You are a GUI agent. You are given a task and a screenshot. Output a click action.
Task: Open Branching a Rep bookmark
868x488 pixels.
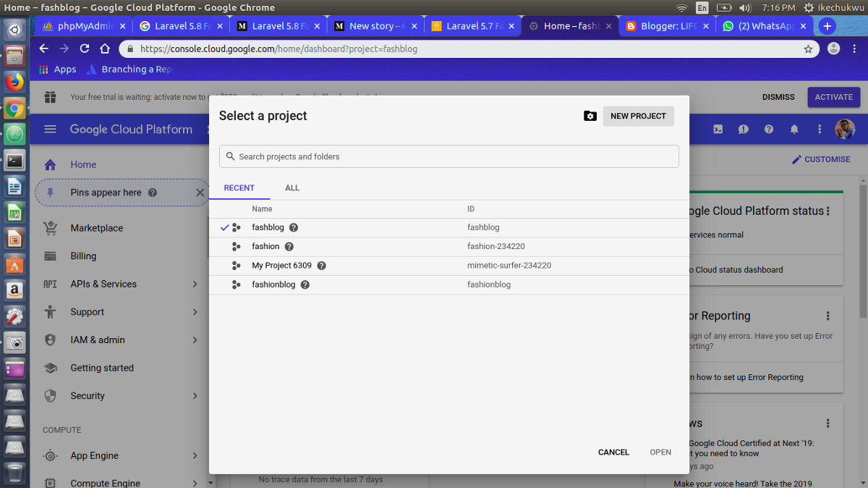(129, 70)
